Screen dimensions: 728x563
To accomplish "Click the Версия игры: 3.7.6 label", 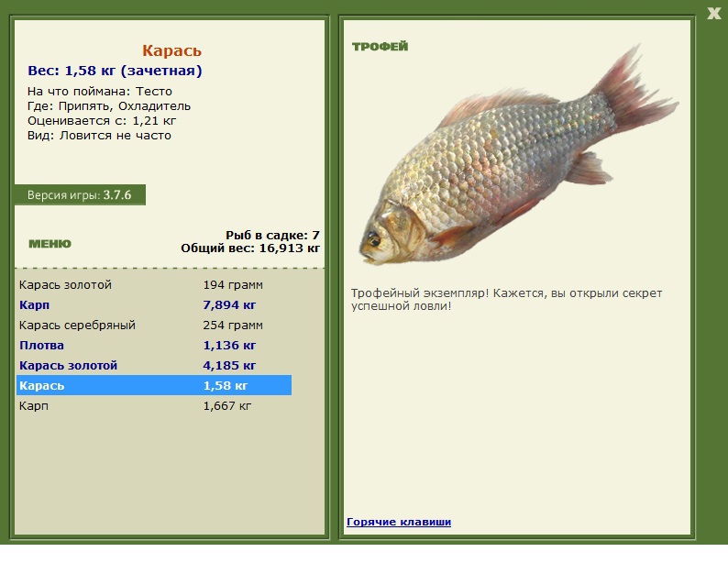I will [80, 195].
